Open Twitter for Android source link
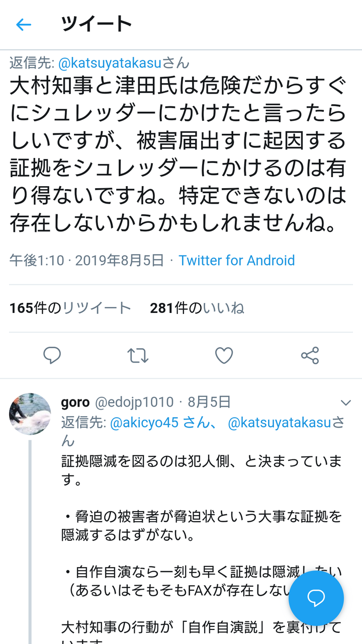This screenshot has width=362, height=644. [237, 260]
